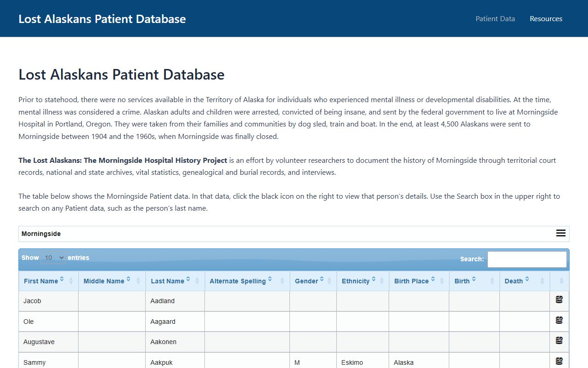Viewport: 588px width, 368px height.
Task: Click the Birth Place column header label
Action: pyautogui.click(x=412, y=281)
